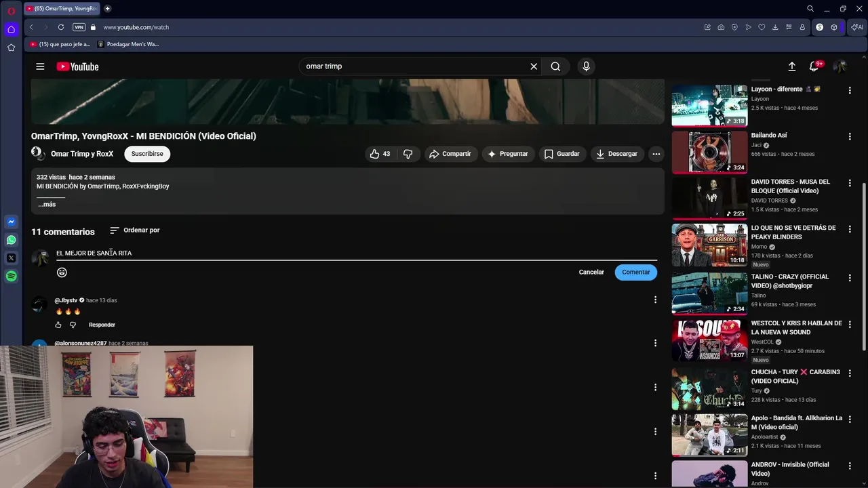Subscribe with the Suscribirse button

147,154
